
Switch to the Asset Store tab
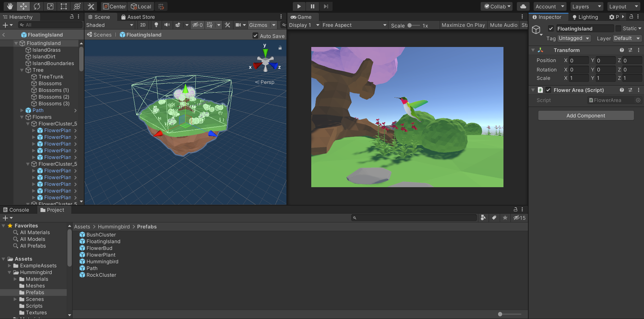[x=138, y=17]
